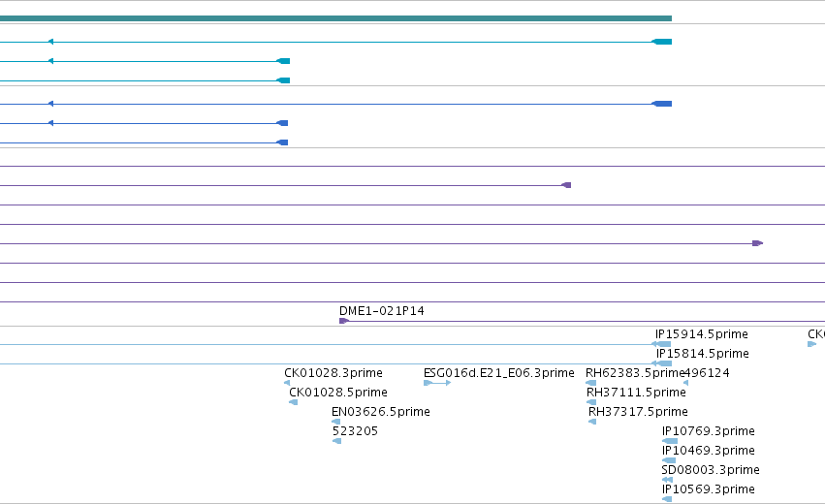The width and height of the screenshot is (825, 504).
Task: Select the IP10769.3prime label
Action: pyautogui.click(x=709, y=431)
